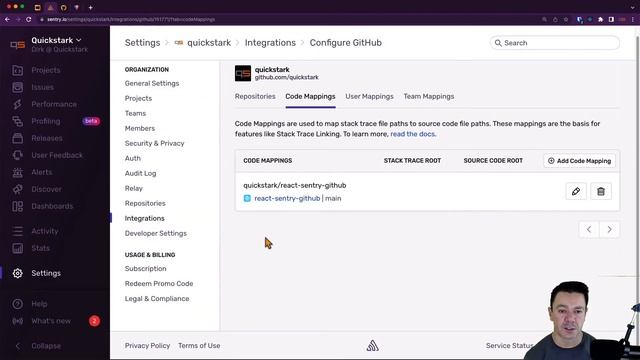Go to previous page of mappings
Screen dimensions: 640x360
tap(589, 229)
